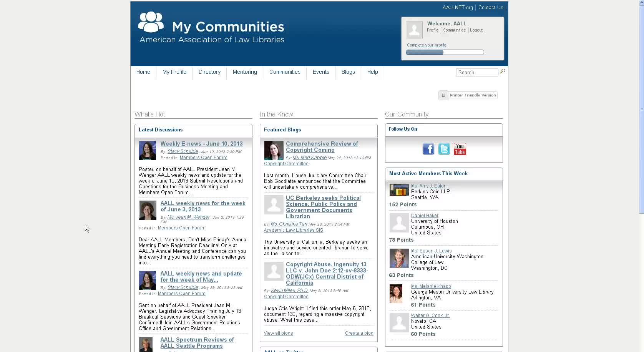Click the search magnifier icon
The image size is (644, 352).
click(503, 71)
